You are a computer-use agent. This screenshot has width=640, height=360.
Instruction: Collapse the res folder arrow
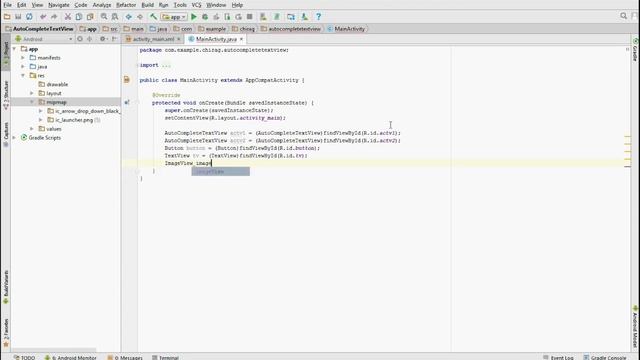[x=23, y=76]
